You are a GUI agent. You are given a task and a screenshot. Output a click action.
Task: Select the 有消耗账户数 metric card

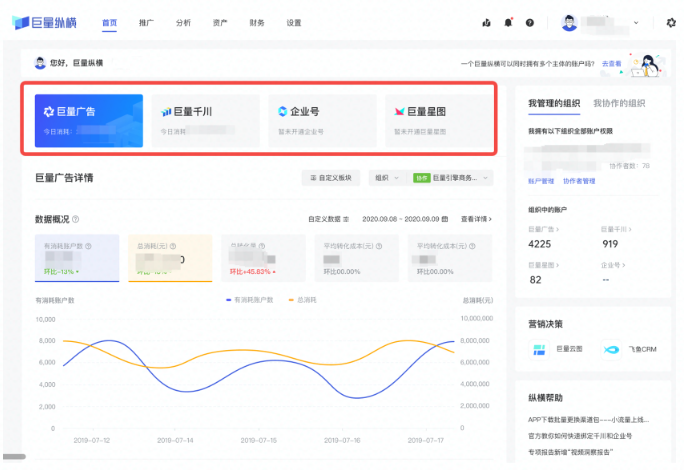[x=77, y=258]
